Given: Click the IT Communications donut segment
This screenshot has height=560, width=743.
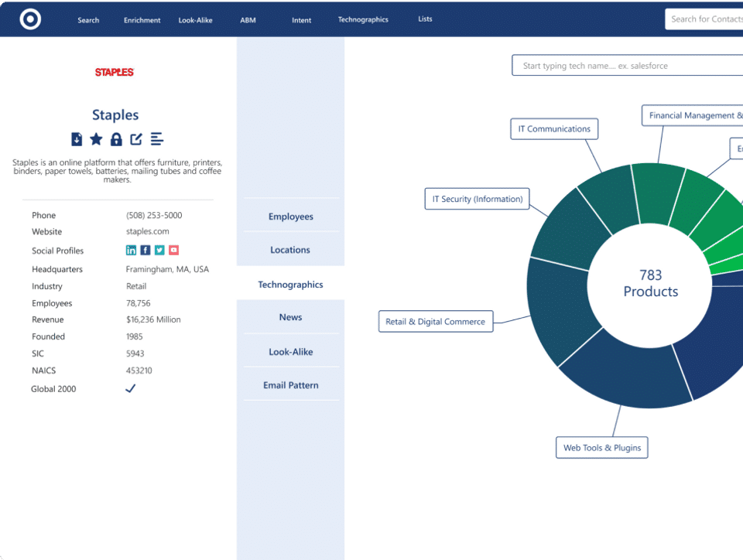Looking at the screenshot, I should tap(611, 199).
